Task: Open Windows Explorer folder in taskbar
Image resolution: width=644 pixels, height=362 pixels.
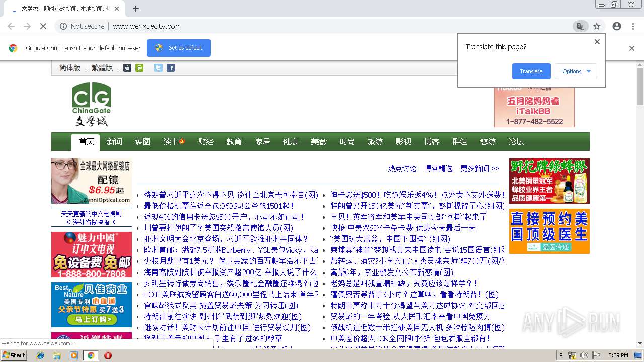Action: (x=57, y=355)
